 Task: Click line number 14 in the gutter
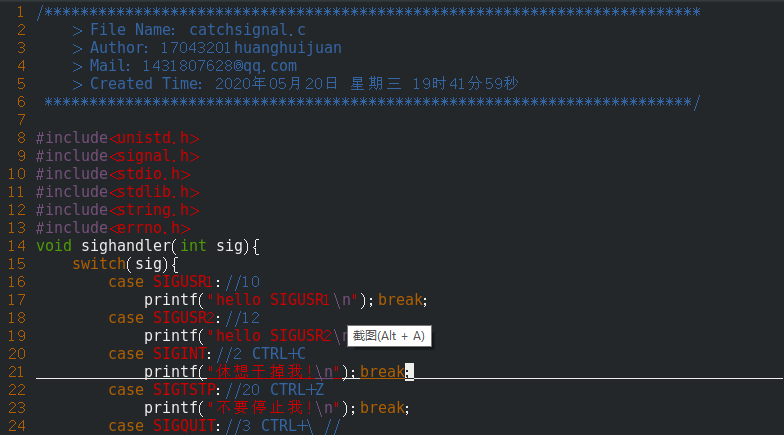16,246
